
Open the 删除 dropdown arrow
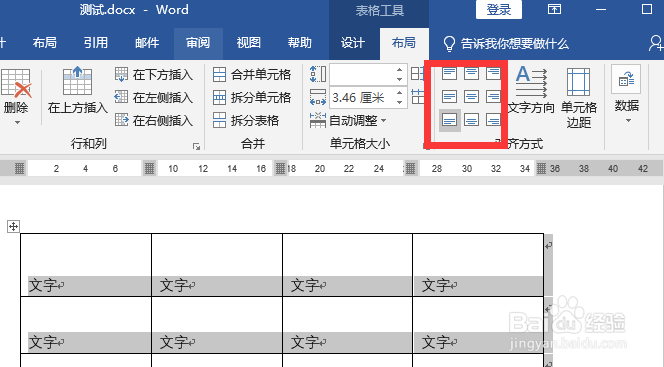[17, 122]
